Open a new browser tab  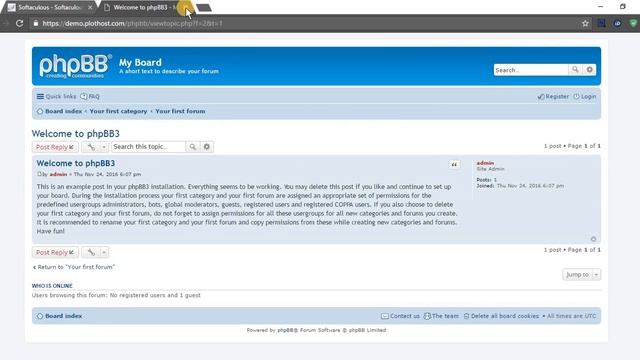pyautogui.click(x=203, y=8)
